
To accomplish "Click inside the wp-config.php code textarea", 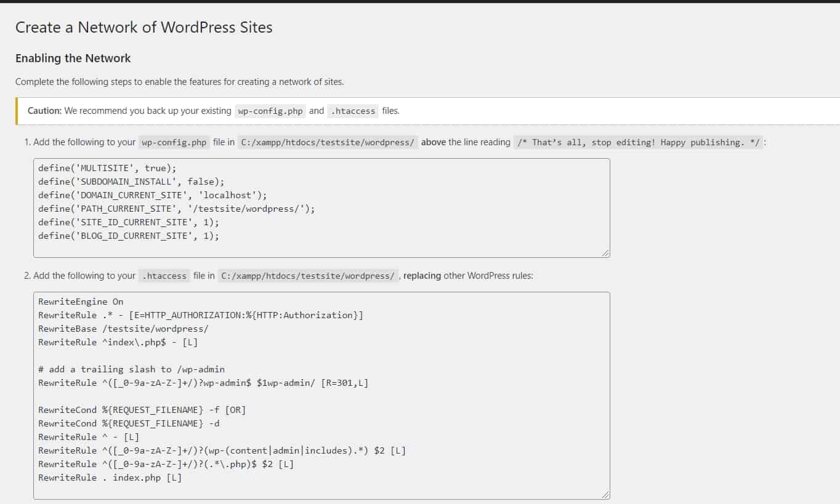I will coord(321,207).
